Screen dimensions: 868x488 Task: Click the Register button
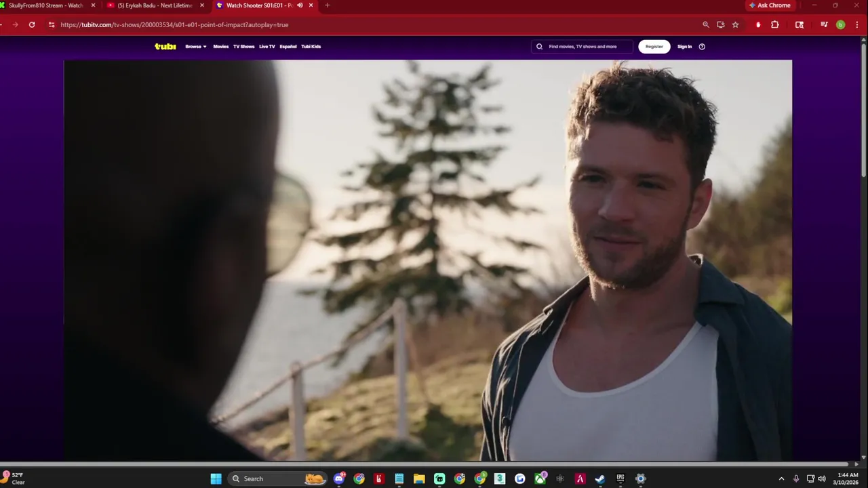tap(654, 47)
